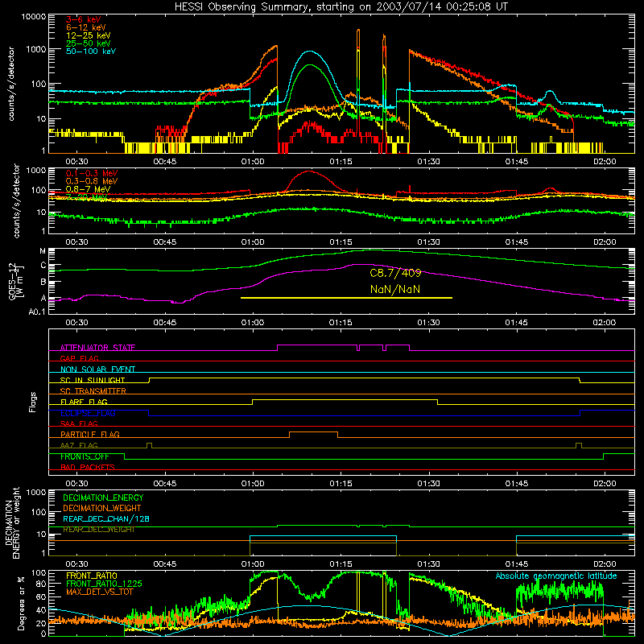644x644 pixels.
Task: Click the 0.8-7 MeV legend label
Action: click(88, 189)
